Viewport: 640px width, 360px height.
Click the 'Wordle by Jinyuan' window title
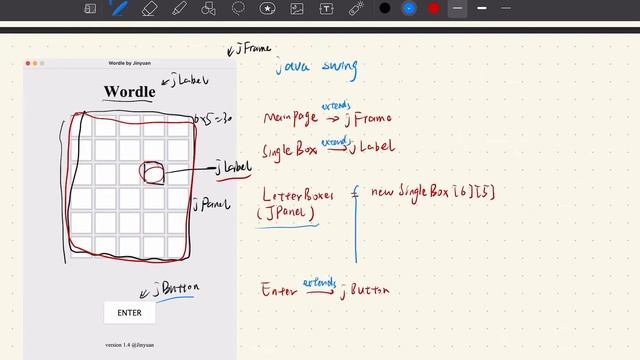tap(130, 63)
